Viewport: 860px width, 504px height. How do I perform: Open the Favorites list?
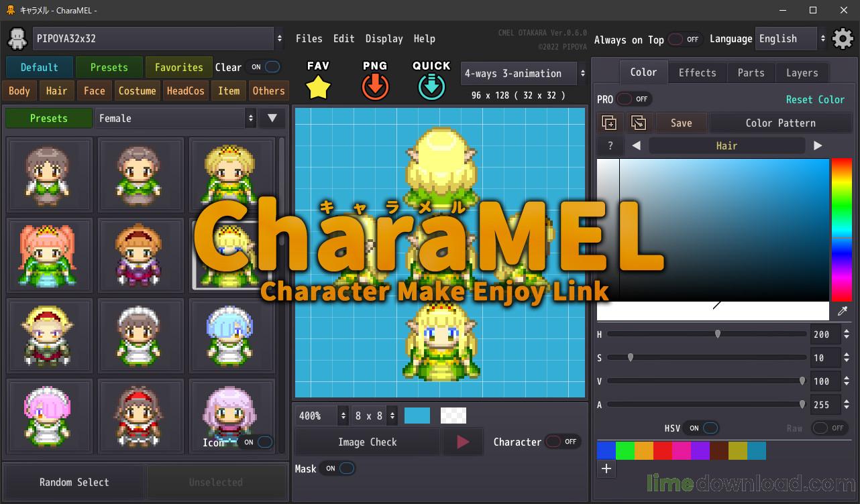178,67
